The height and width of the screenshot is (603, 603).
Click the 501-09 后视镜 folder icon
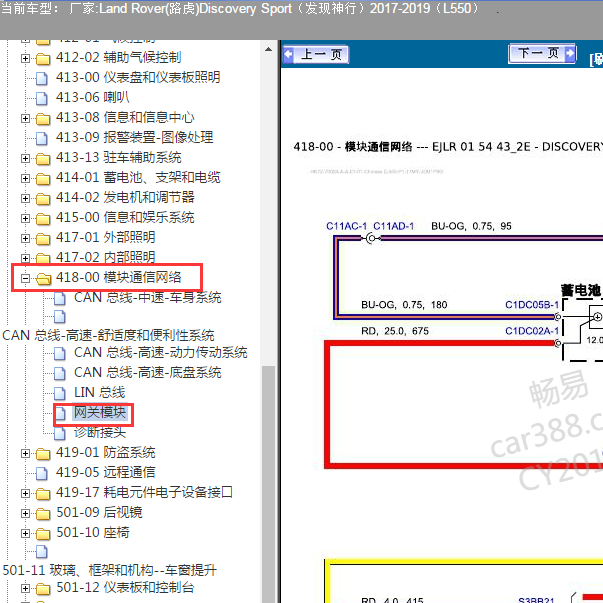click(x=43, y=514)
